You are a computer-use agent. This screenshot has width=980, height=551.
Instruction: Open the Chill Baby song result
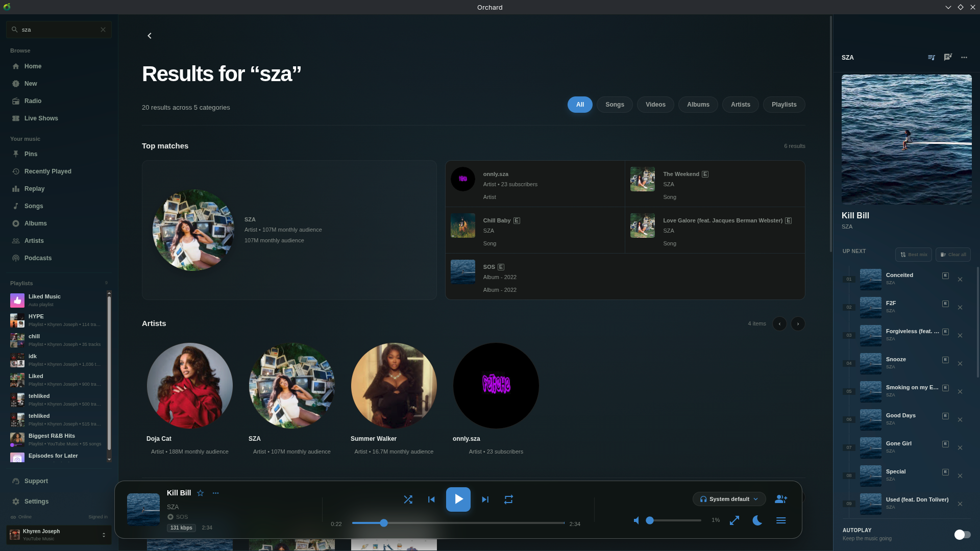click(535, 231)
